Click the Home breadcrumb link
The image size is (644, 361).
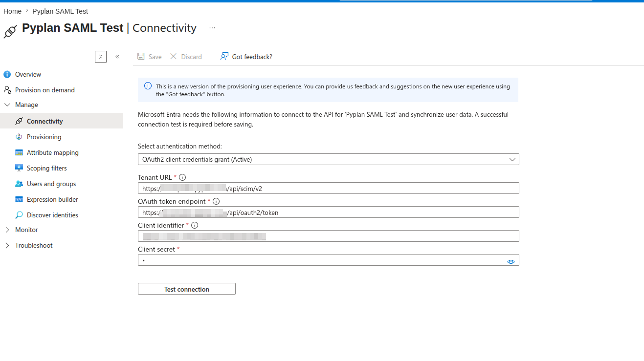(12, 11)
